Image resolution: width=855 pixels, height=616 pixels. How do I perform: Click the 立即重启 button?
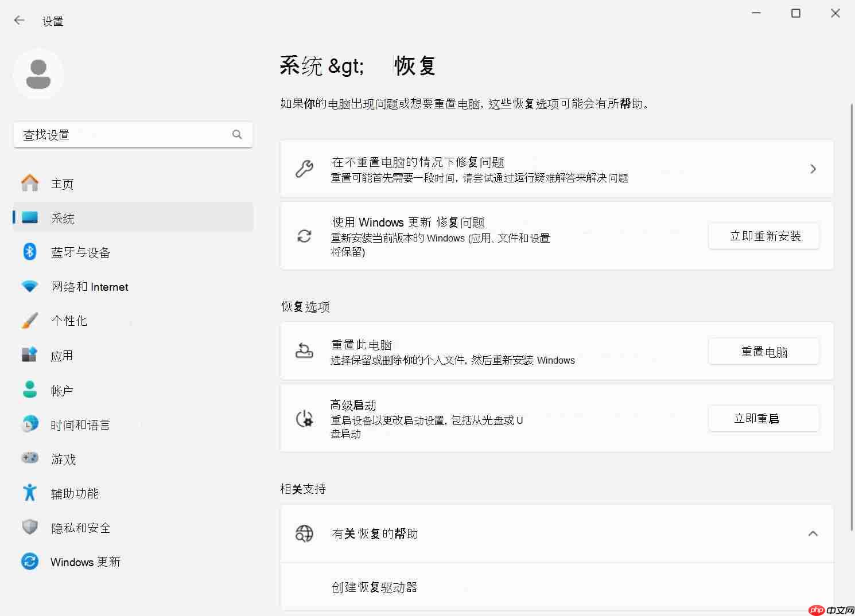[763, 418]
